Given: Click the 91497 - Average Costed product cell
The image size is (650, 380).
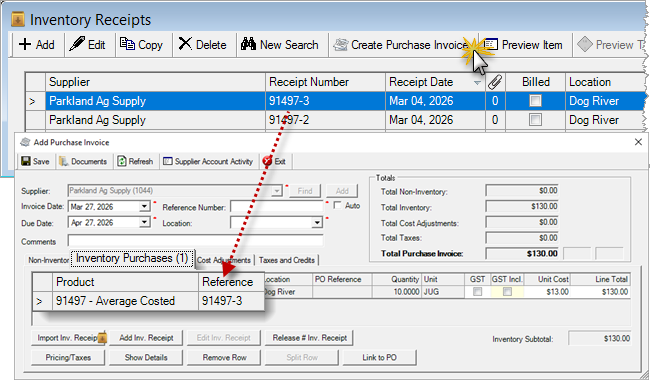Looking at the screenshot, I should 126,301.
